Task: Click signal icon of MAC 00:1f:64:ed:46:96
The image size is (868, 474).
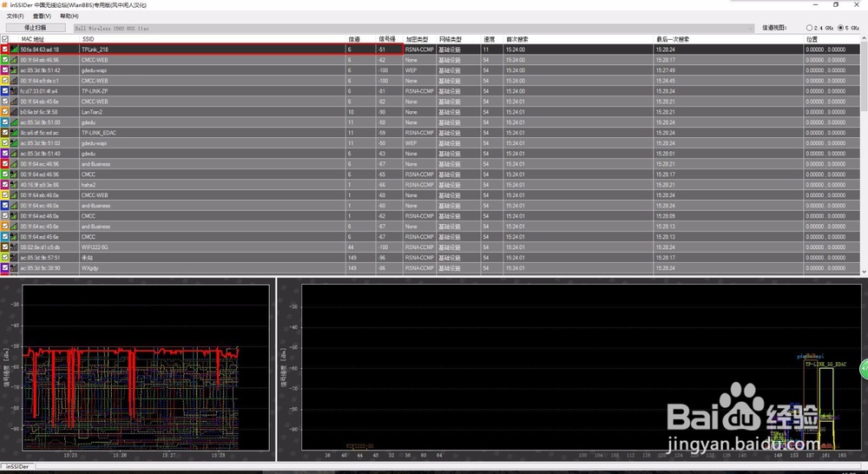Action: (15, 174)
